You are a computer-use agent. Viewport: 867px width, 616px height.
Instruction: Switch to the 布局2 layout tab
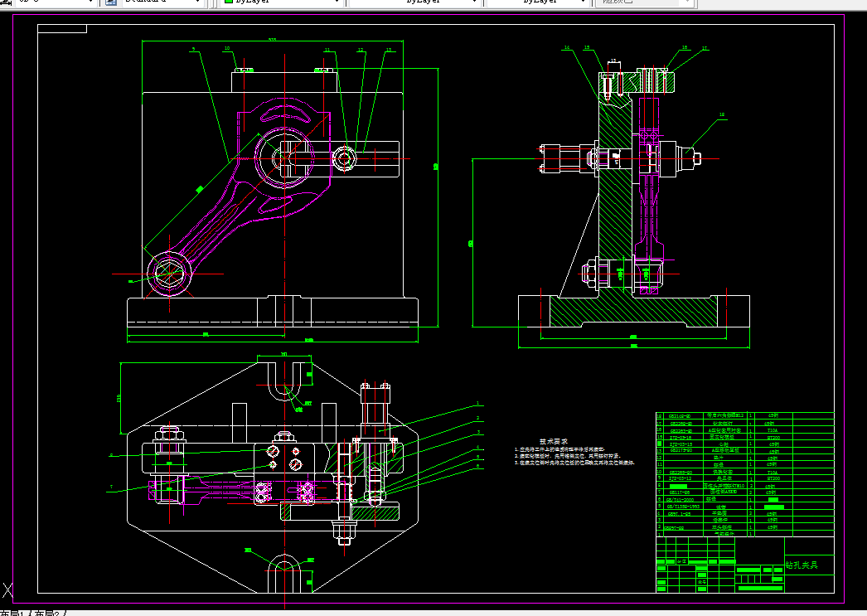tap(47, 613)
